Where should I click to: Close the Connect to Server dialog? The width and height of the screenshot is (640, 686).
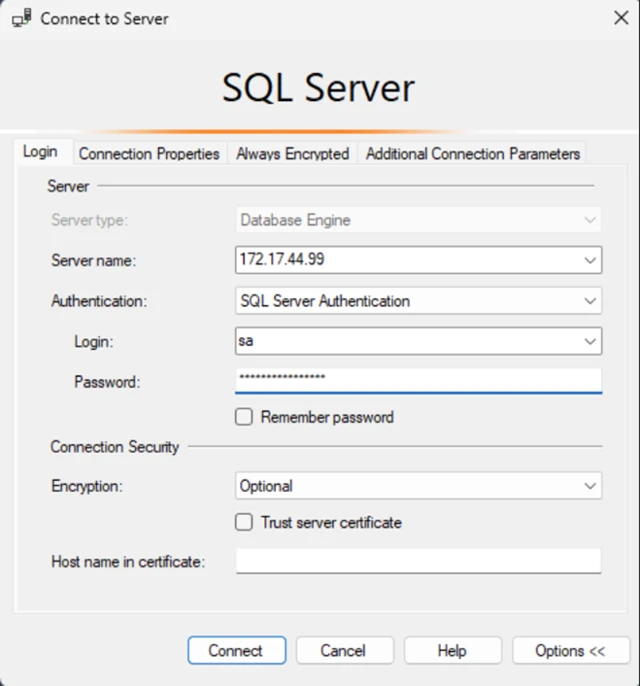tap(618, 18)
